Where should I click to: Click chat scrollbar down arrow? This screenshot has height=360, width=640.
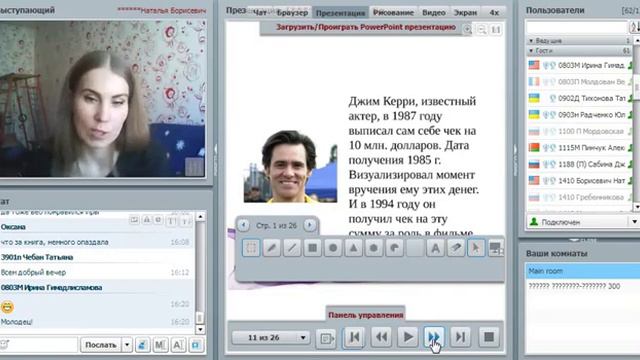pos(200,329)
